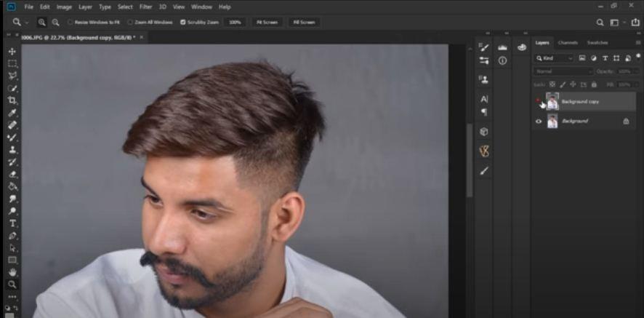The height and width of the screenshot is (318, 644).
Task: Open the Clone Source panel icon
Action: pyautogui.click(x=484, y=80)
